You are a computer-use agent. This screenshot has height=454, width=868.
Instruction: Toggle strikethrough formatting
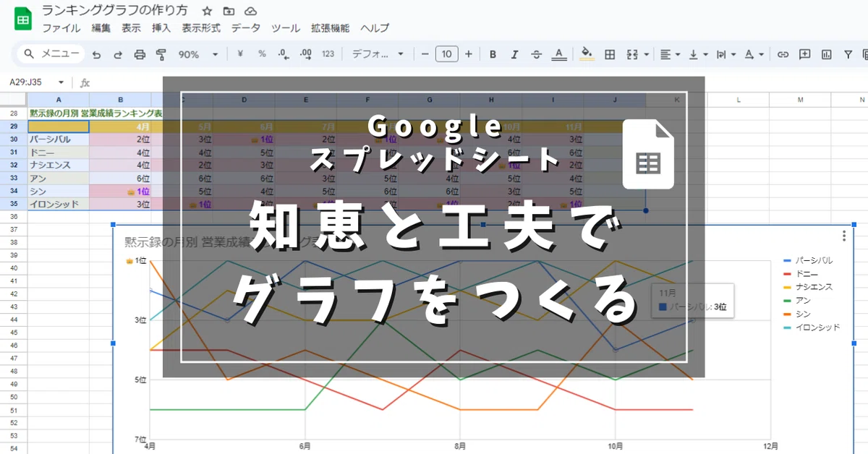(537, 54)
